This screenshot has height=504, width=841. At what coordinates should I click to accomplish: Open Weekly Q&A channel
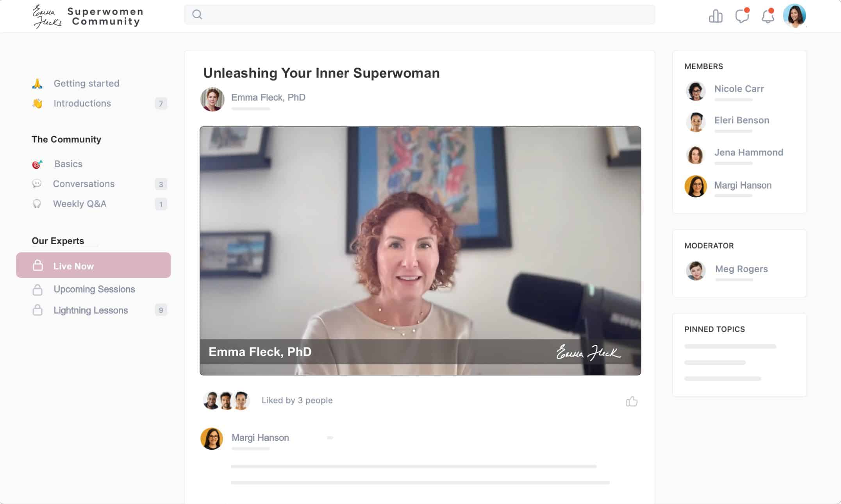pyautogui.click(x=80, y=204)
